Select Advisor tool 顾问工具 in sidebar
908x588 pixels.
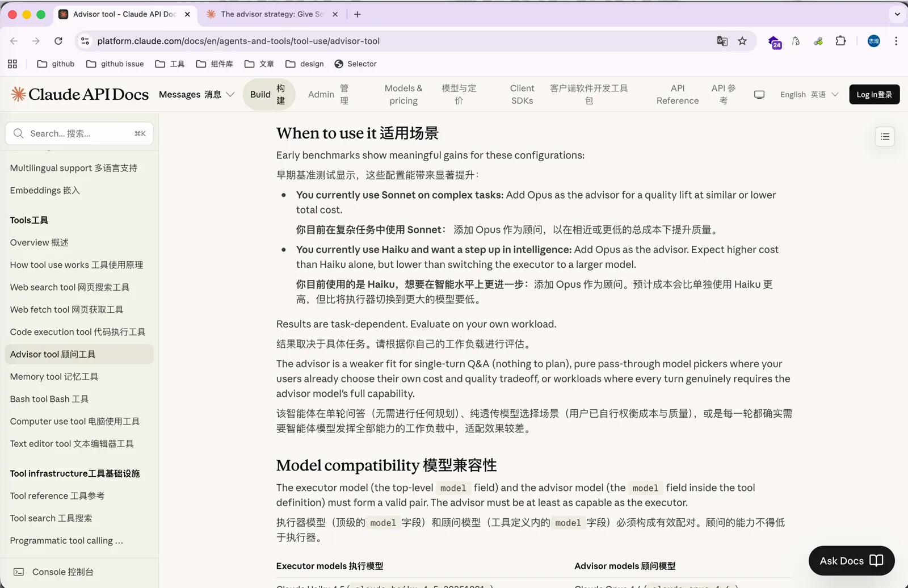pos(79,354)
